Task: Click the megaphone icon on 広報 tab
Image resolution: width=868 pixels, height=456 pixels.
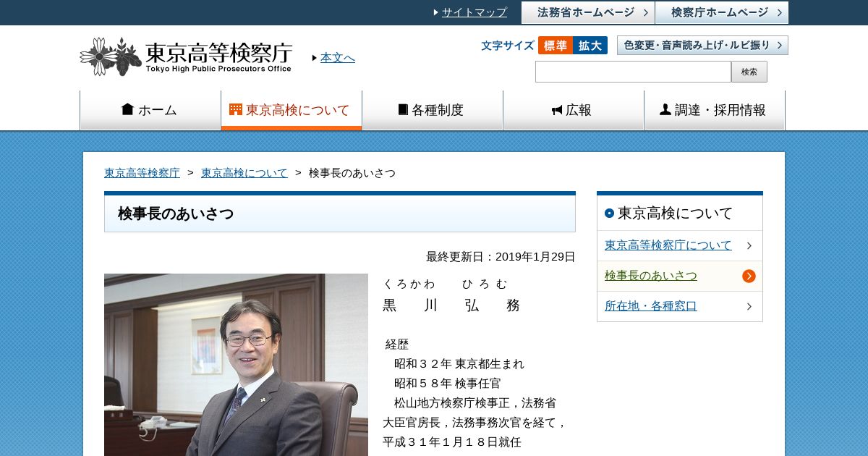Action: pyautogui.click(x=557, y=110)
